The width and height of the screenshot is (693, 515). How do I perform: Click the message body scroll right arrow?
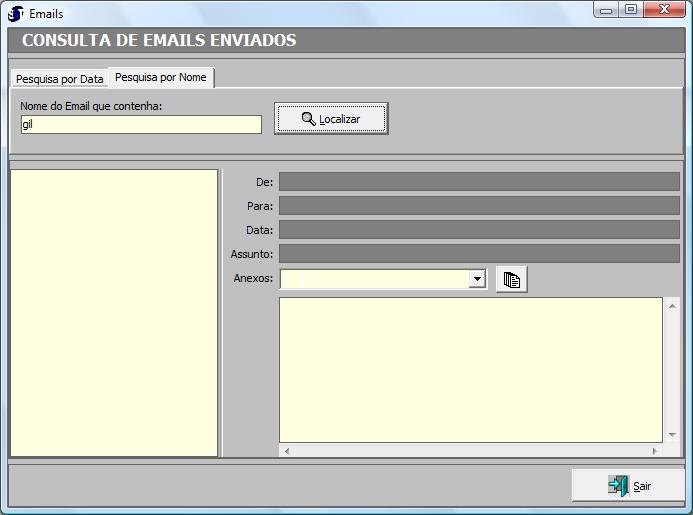pos(656,451)
